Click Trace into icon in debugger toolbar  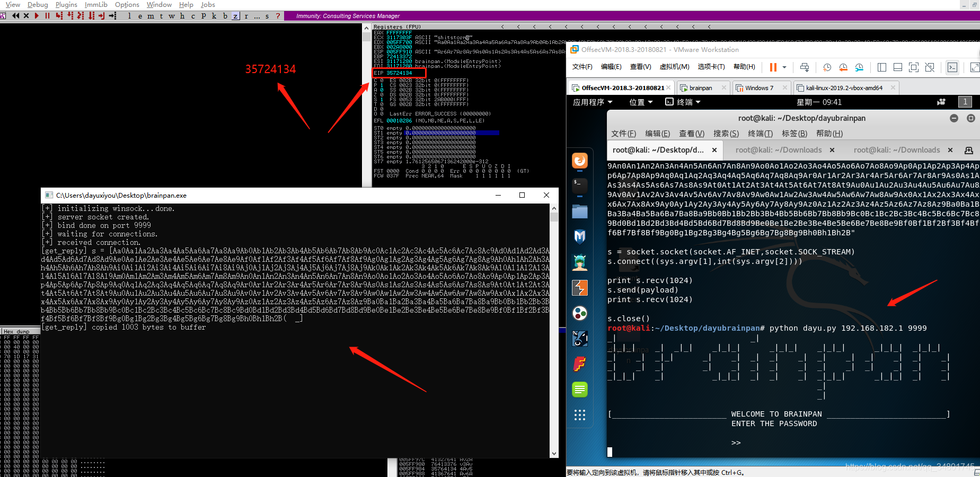(x=81, y=16)
